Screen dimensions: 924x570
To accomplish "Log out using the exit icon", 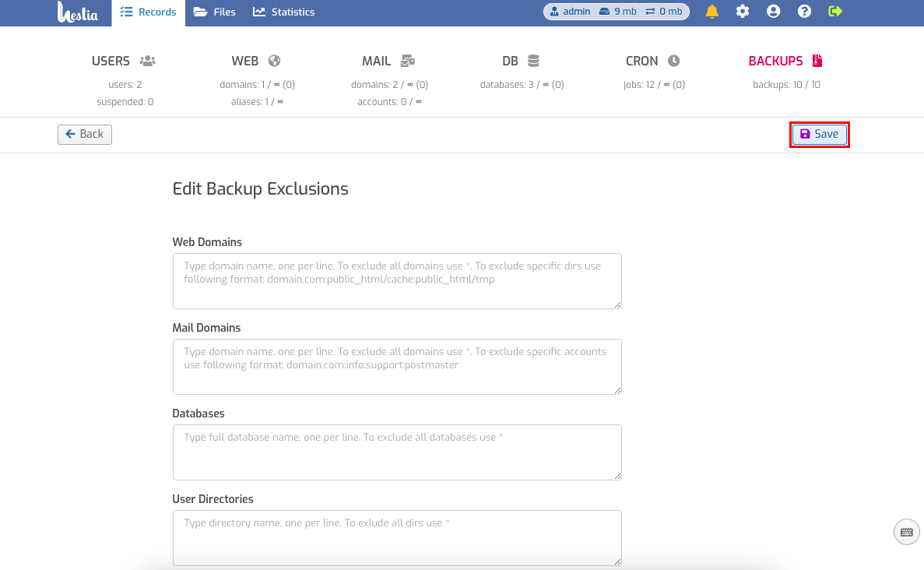I will click(835, 11).
